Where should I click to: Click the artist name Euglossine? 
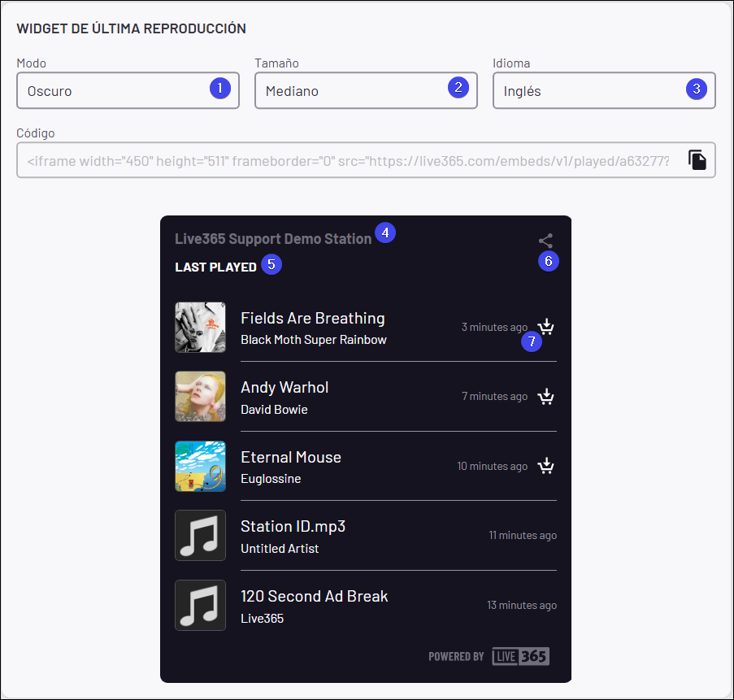tap(271, 479)
